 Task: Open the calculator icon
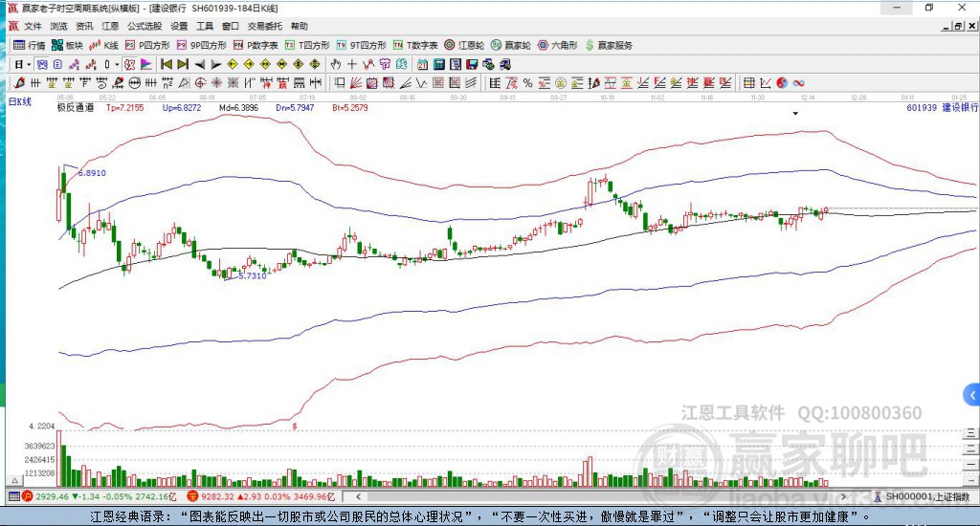(438, 64)
